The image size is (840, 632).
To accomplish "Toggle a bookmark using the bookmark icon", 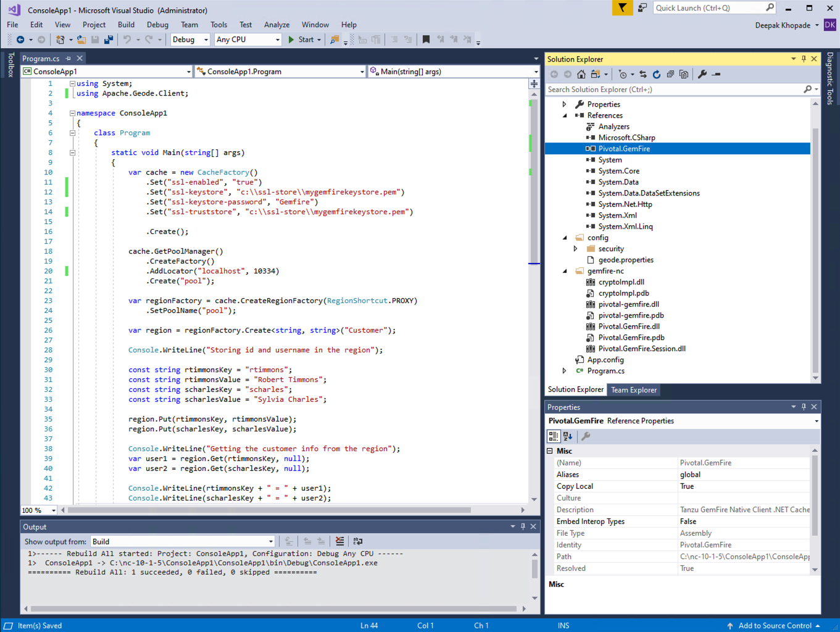I will pos(426,39).
